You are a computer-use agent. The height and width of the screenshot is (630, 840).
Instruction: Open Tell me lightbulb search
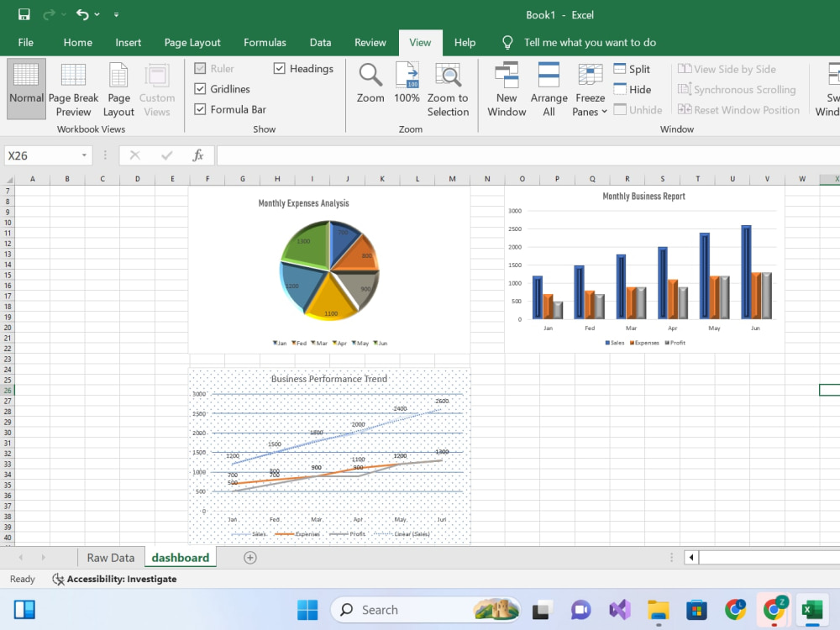[x=507, y=42]
